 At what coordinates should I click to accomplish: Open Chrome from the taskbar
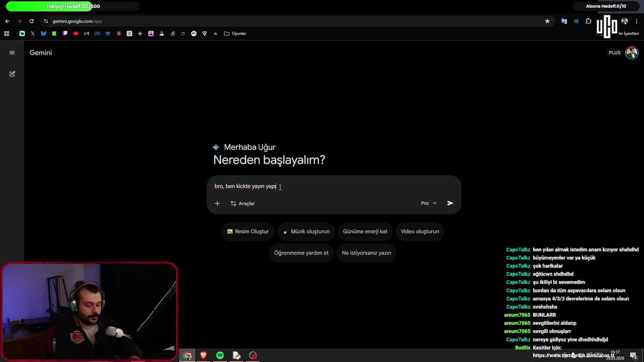pyautogui.click(x=188, y=355)
